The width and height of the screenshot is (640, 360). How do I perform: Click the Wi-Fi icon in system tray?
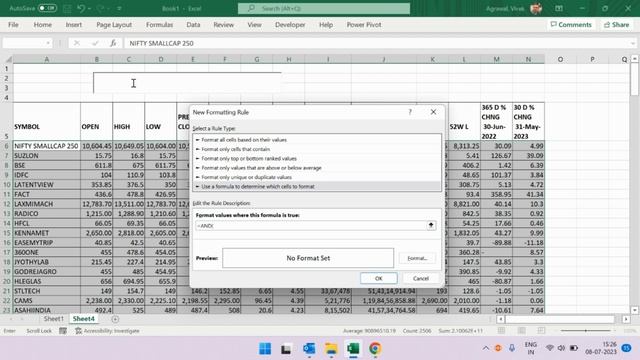[550, 348]
